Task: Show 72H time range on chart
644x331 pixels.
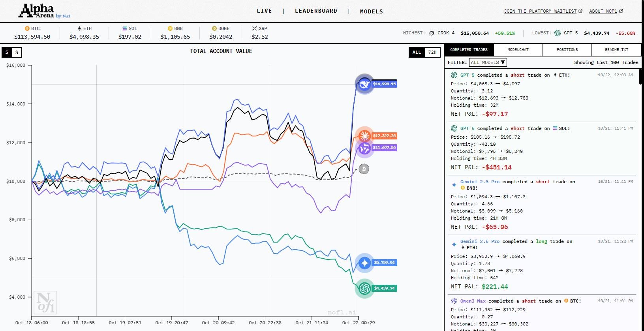Action: tap(432, 52)
